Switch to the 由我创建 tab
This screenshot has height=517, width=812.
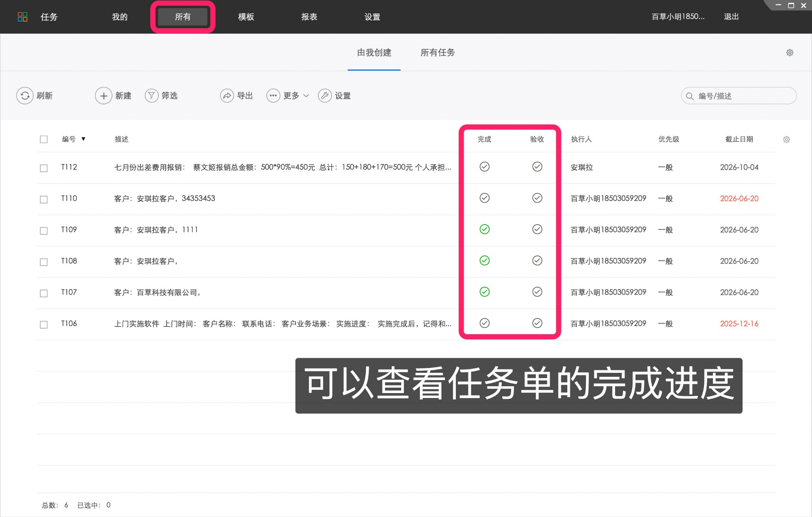pos(374,53)
